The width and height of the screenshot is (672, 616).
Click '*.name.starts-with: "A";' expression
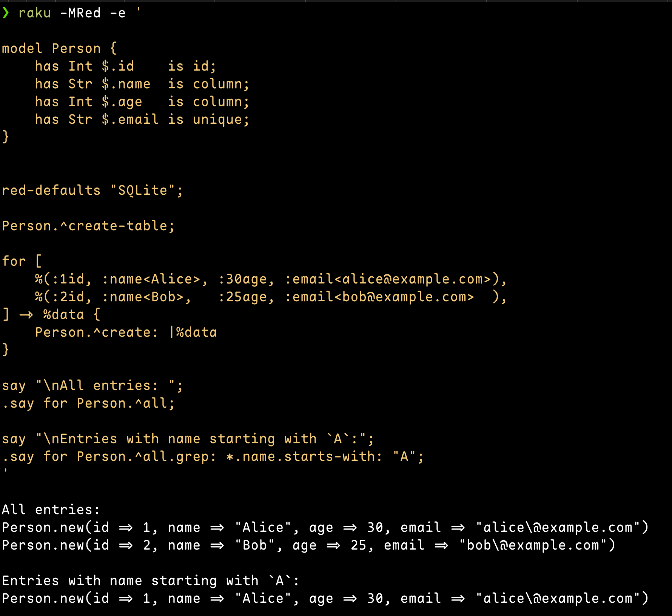(x=325, y=457)
